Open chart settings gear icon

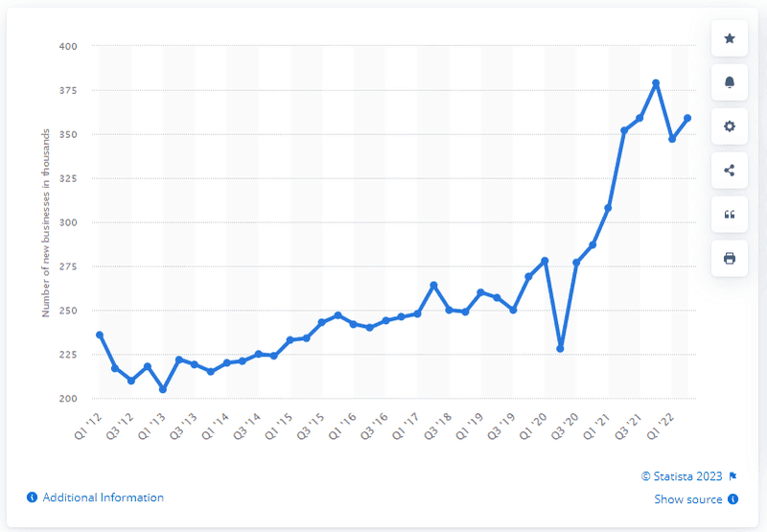point(730,127)
